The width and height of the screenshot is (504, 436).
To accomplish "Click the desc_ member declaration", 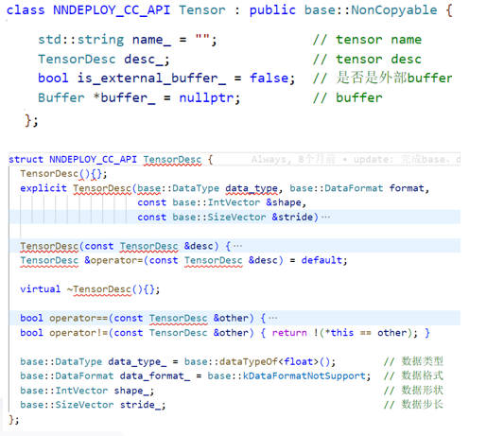I will coord(147,60).
